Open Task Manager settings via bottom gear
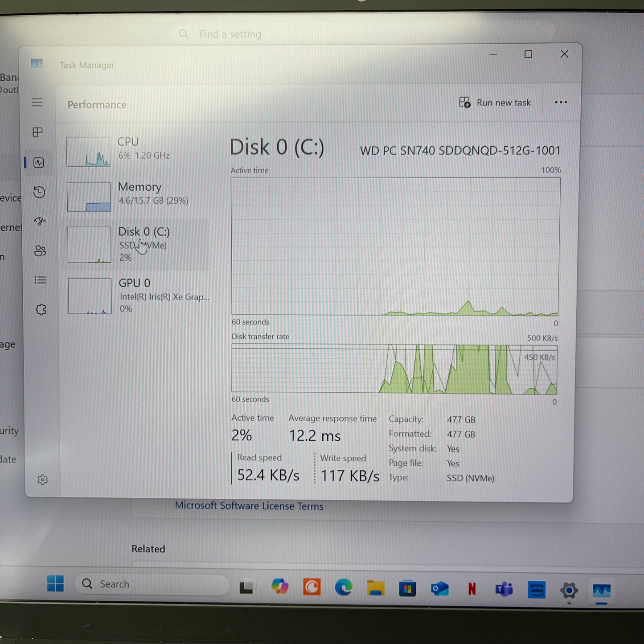This screenshot has width=644, height=644. (x=42, y=480)
